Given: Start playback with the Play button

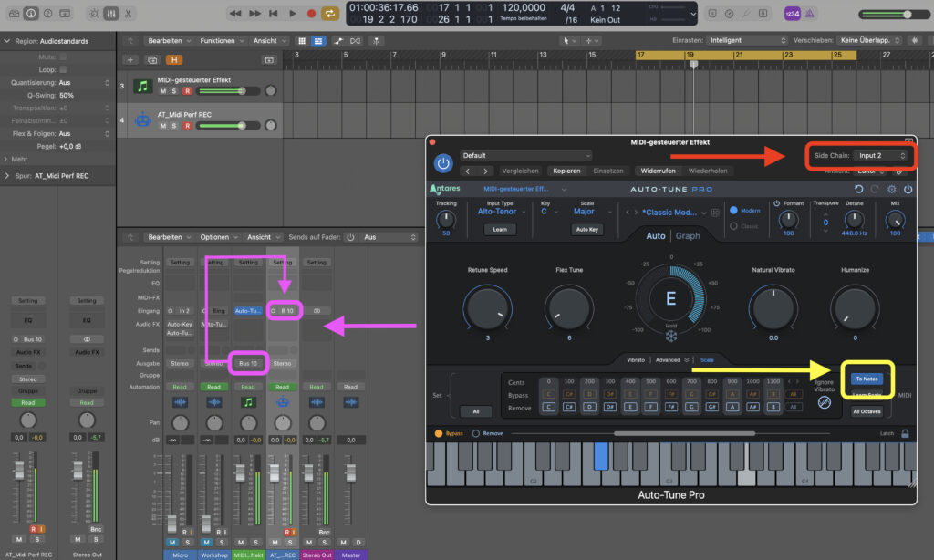Looking at the screenshot, I should [293, 13].
